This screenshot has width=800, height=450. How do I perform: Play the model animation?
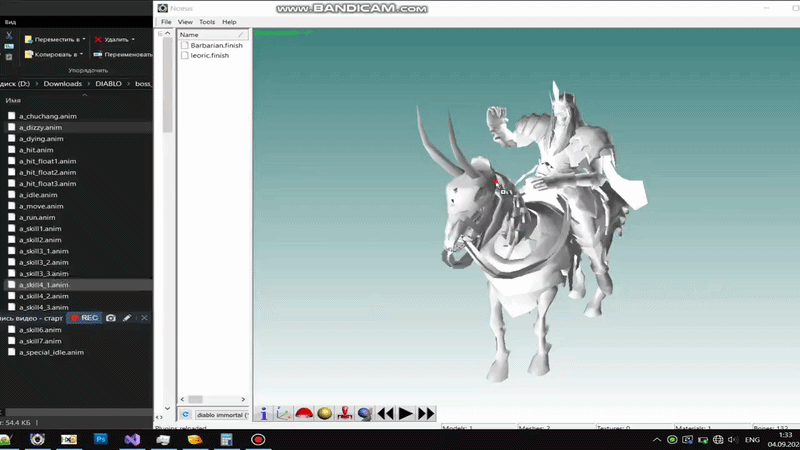406,413
